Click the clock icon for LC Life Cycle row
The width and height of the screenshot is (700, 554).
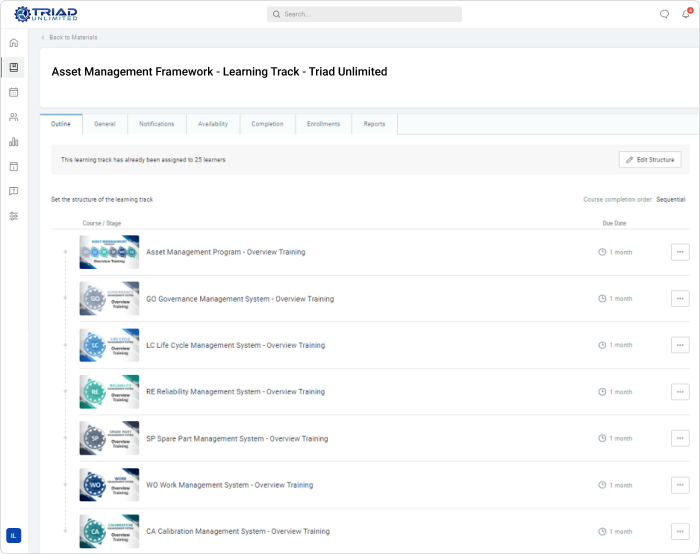tap(602, 345)
